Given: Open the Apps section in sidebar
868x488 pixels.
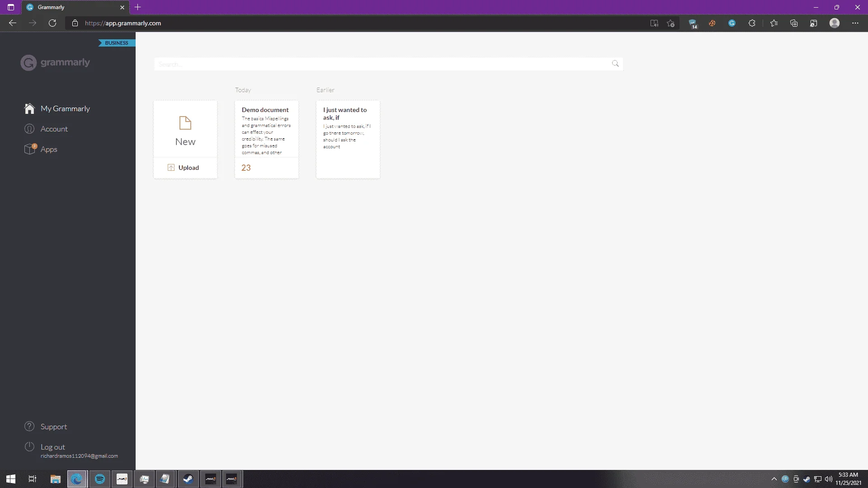Looking at the screenshot, I should coord(41,149).
